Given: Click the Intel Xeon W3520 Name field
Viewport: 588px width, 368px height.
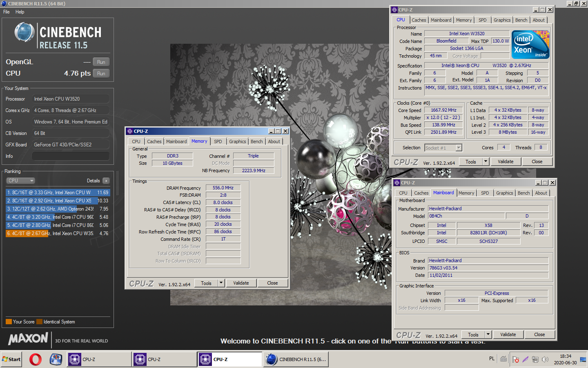Looking at the screenshot, I should [x=467, y=34].
